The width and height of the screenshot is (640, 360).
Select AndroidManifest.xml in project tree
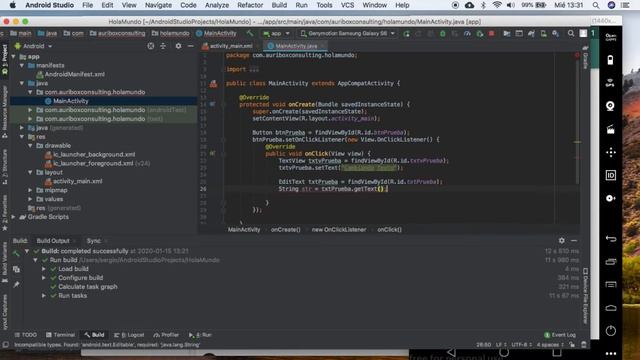(x=74, y=74)
